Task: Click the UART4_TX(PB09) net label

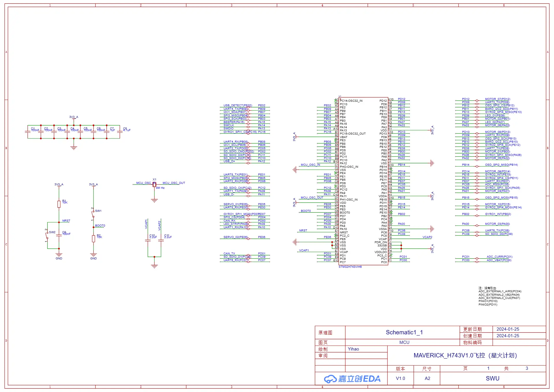Action: (x=235, y=109)
